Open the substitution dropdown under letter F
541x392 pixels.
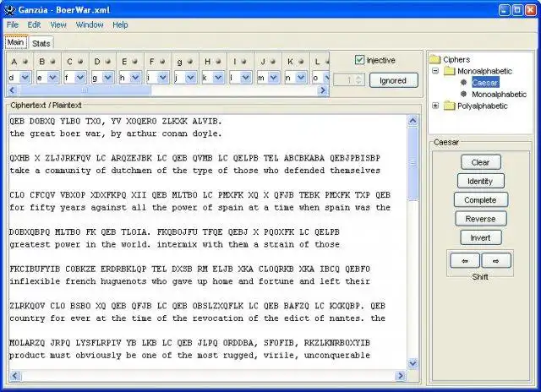[x=163, y=78]
